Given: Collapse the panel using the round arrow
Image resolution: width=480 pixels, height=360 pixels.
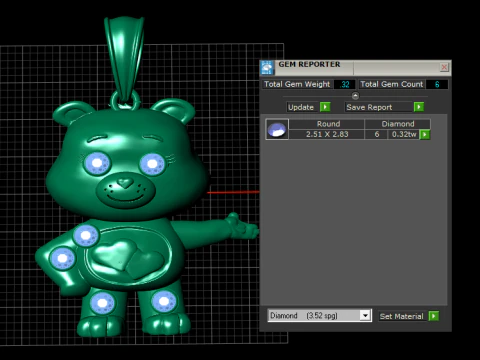Looking at the screenshot, I should [x=355, y=96].
